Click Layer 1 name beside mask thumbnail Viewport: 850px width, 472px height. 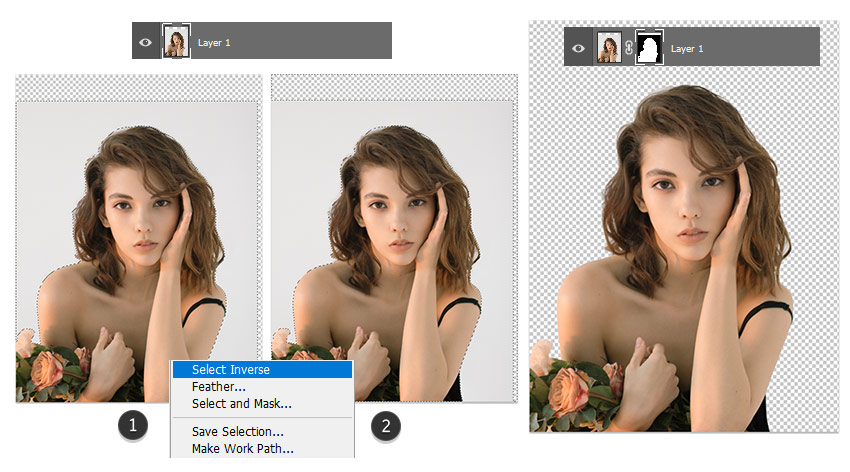pyautogui.click(x=687, y=49)
